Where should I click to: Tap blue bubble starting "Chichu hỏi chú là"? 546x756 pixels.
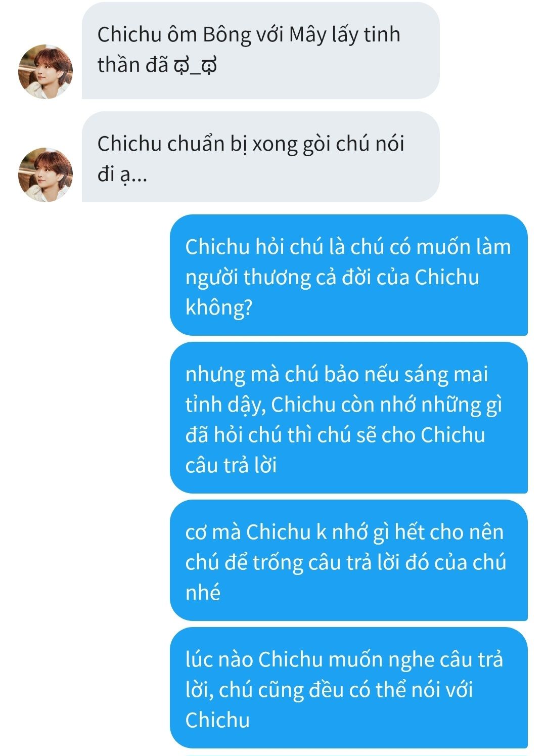348,275
